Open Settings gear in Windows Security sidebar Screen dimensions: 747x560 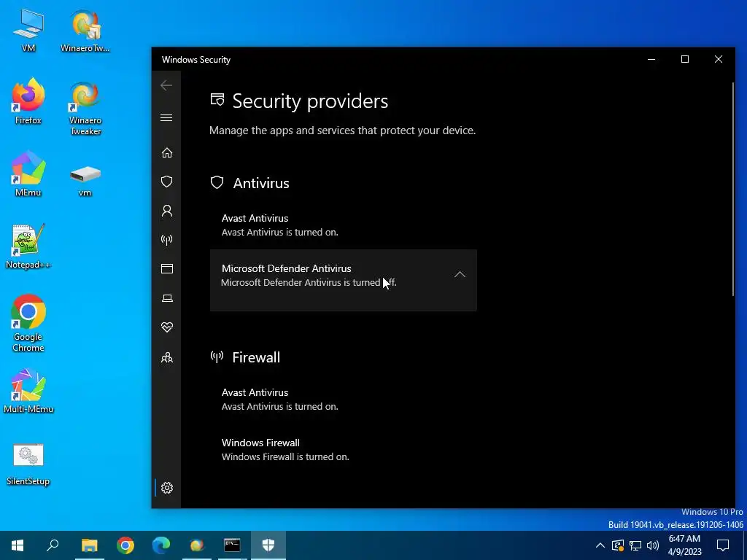[x=167, y=488]
